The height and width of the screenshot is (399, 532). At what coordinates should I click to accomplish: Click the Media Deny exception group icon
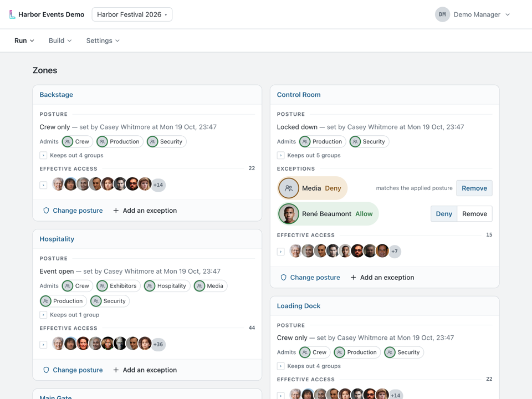tap(289, 188)
